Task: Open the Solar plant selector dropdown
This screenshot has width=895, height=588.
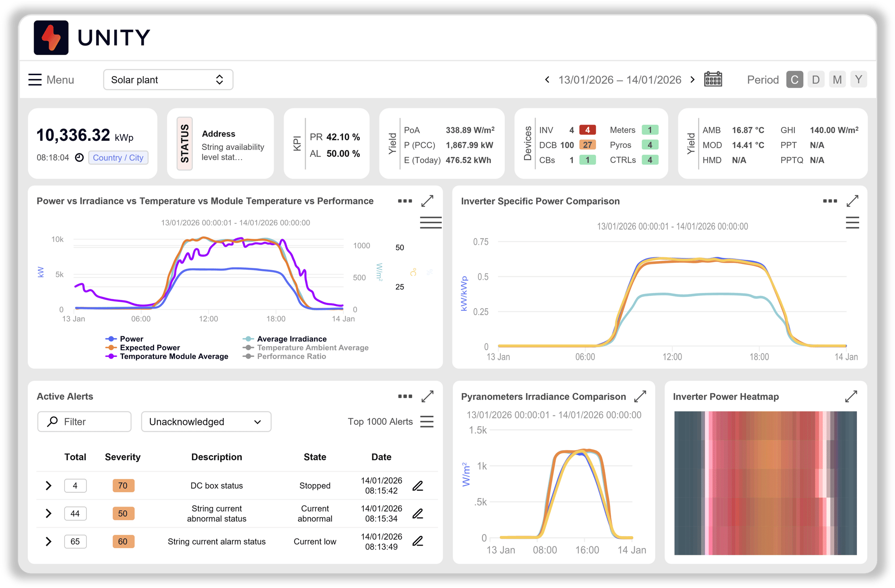Action: coord(168,80)
